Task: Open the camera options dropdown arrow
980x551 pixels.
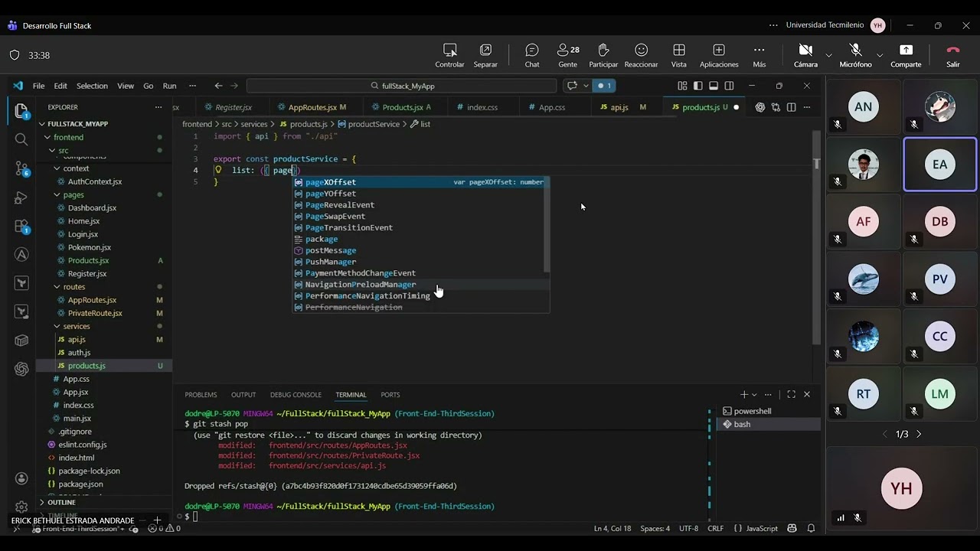Action: (x=828, y=55)
